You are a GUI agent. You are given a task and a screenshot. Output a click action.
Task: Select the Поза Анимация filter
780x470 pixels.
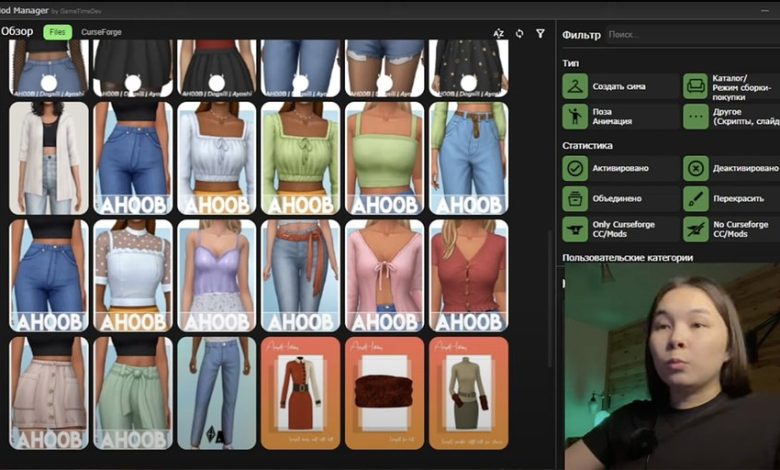point(575,116)
